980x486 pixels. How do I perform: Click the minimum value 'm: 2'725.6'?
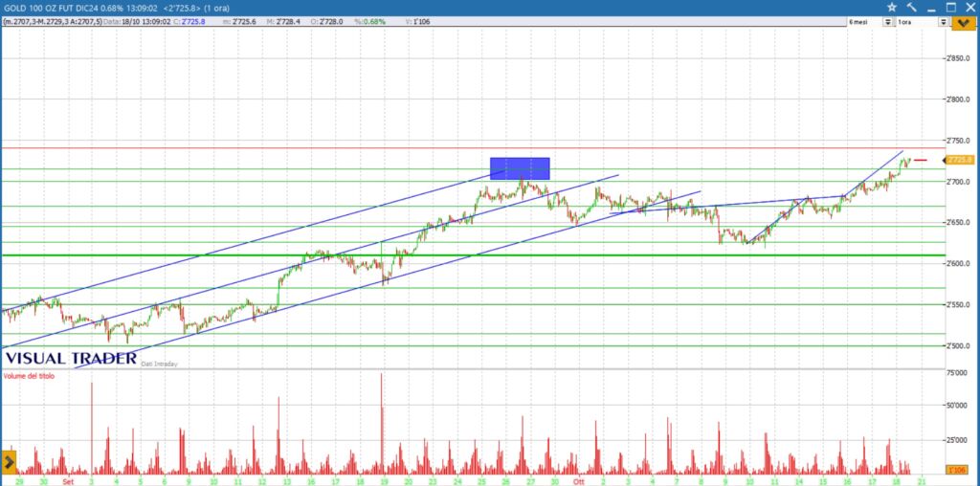(x=237, y=22)
